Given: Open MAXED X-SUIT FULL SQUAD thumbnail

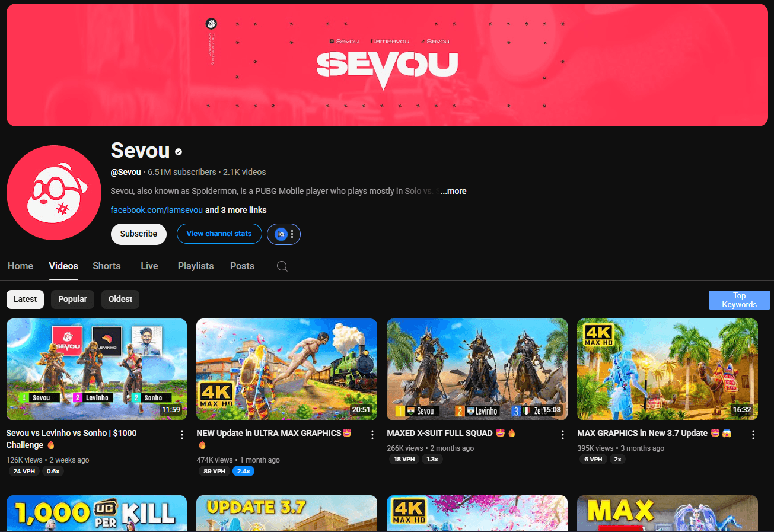Looking at the screenshot, I should point(477,369).
